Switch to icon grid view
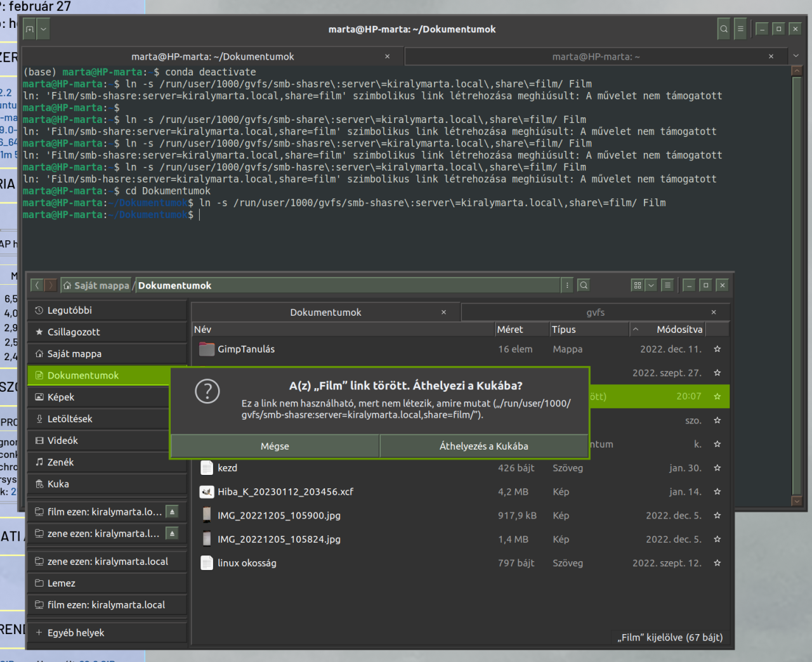The height and width of the screenshot is (662, 812). [638, 285]
